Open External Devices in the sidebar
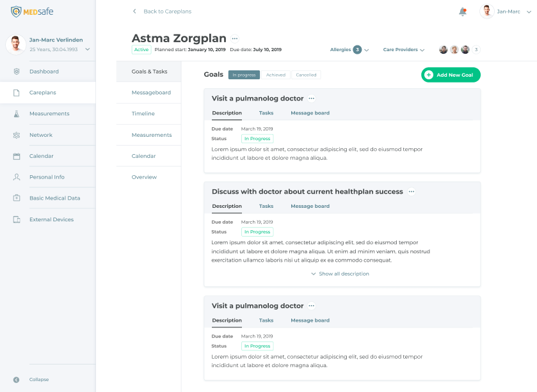The height and width of the screenshot is (392, 537). (x=17, y=219)
